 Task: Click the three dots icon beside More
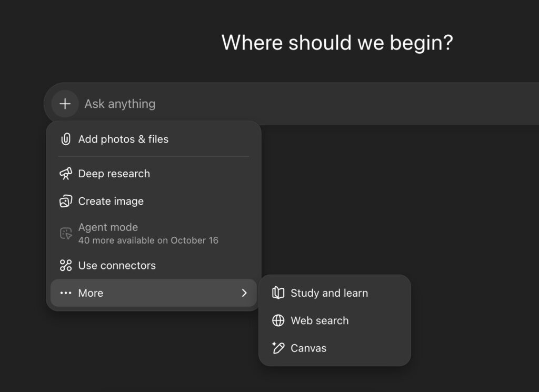pyautogui.click(x=66, y=293)
